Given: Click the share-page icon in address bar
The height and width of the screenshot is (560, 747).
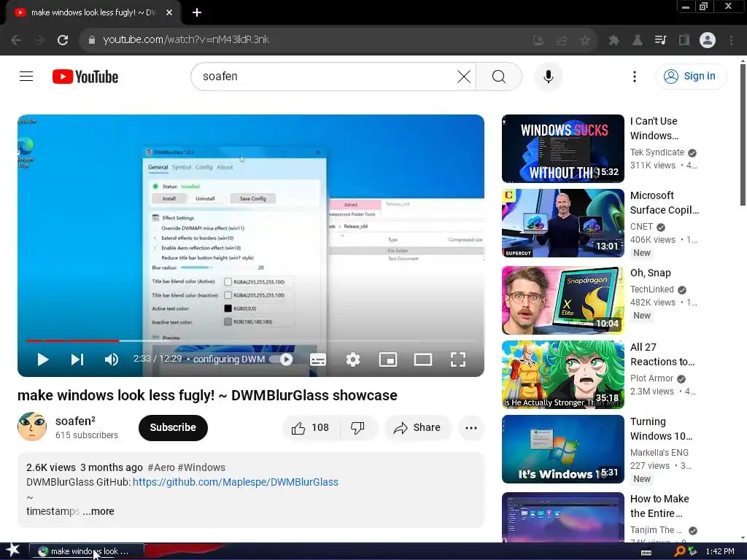Looking at the screenshot, I should [x=562, y=41].
